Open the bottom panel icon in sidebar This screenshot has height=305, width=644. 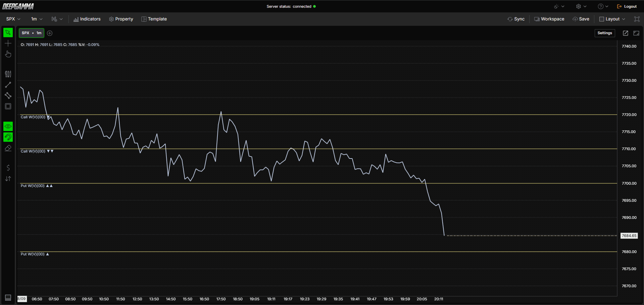click(x=8, y=298)
